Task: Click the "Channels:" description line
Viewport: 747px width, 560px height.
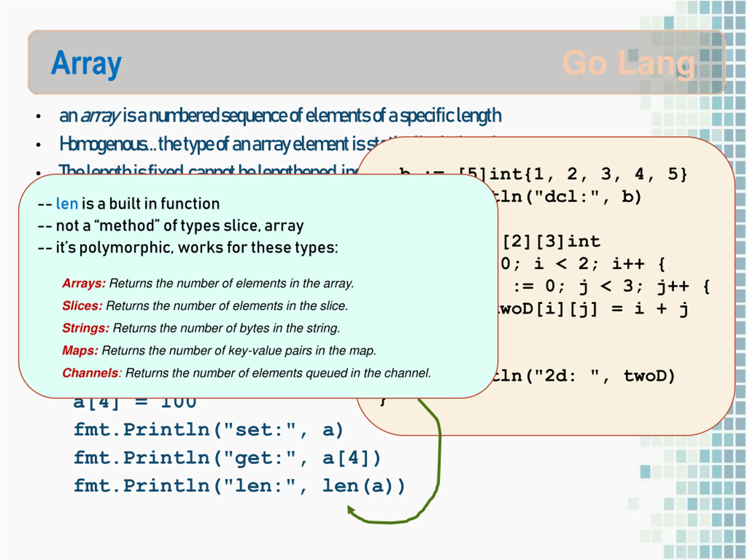Action: tap(247, 373)
